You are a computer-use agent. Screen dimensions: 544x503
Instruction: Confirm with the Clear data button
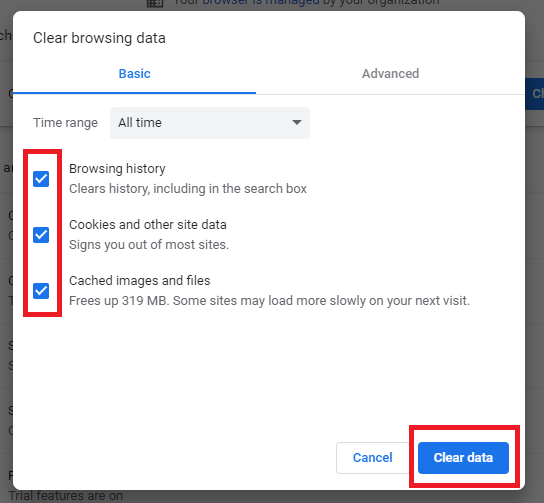pos(463,458)
